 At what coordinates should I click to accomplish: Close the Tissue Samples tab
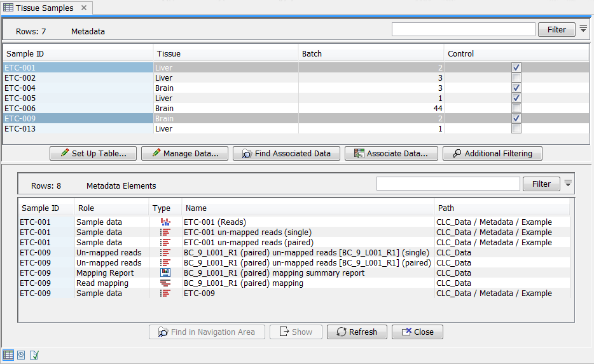coord(85,8)
